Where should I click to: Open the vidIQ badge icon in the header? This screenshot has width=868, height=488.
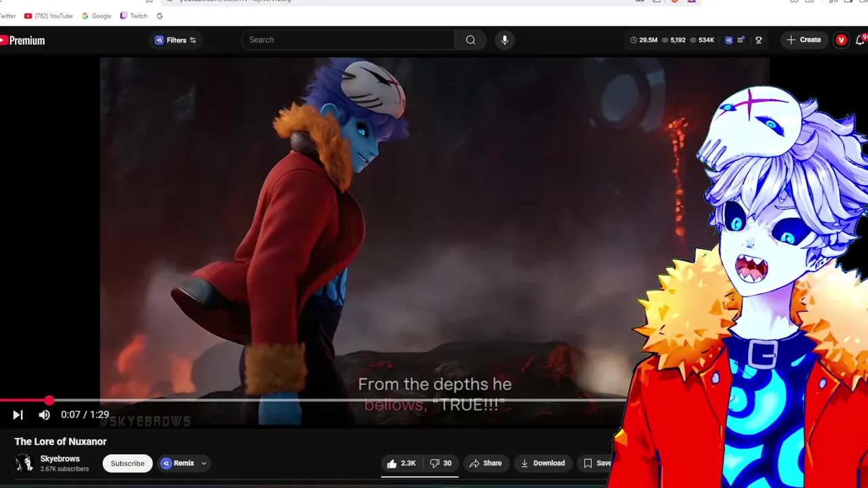(729, 40)
